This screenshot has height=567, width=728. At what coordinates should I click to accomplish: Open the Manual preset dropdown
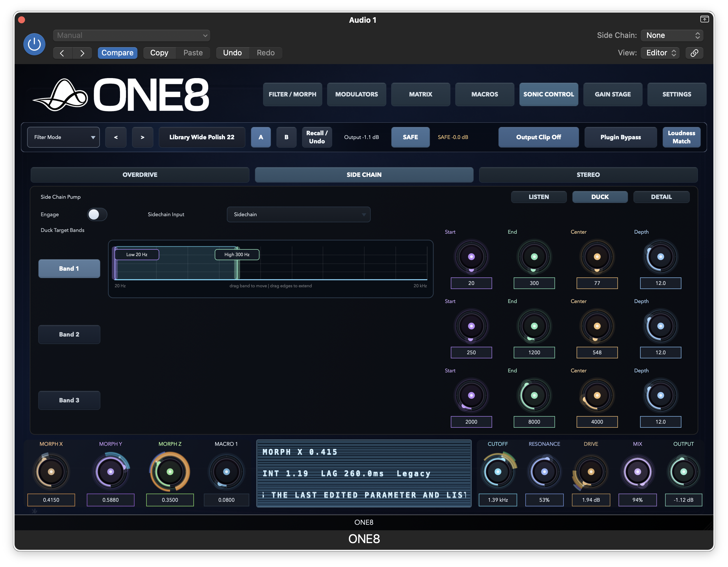click(132, 35)
